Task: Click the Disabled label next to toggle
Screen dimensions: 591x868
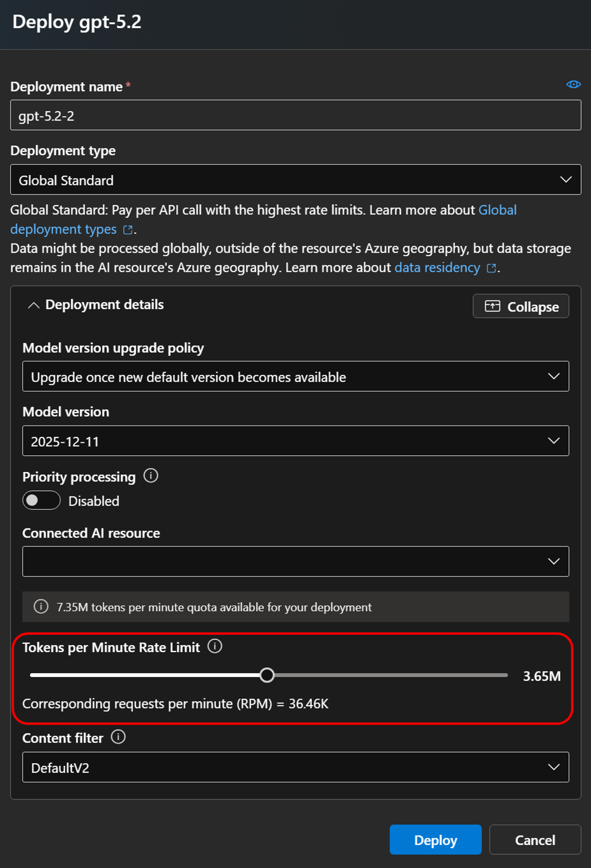Action: click(x=94, y=501)
